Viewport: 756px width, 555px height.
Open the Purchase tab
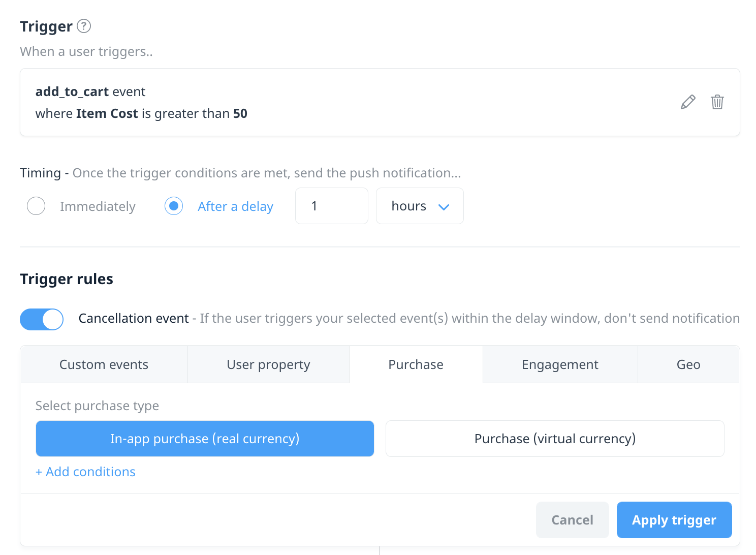(x=416, y=364)
